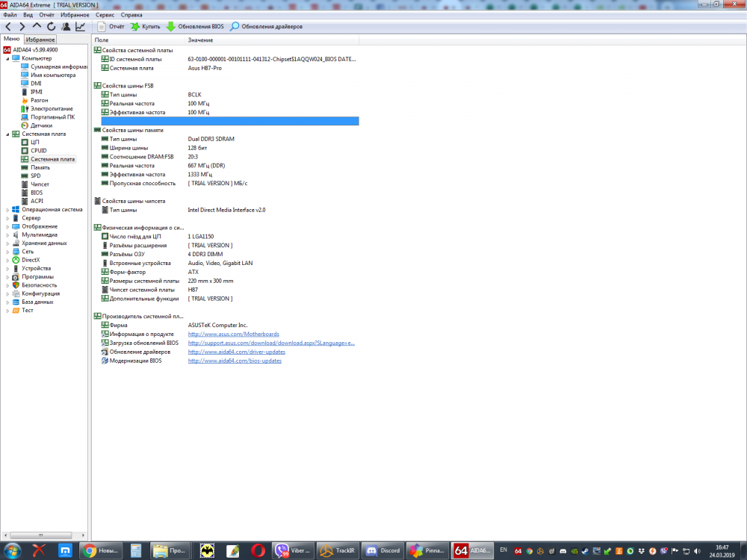Collapse the Системная плата parent node
The image size is (747, 560).
pyautogui.click(x=7, y=134)
